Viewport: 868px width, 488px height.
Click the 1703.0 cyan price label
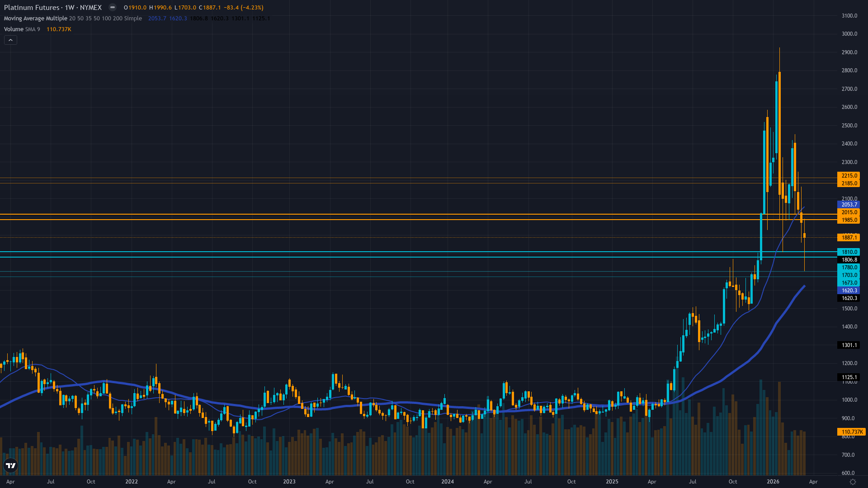[849, 275]
